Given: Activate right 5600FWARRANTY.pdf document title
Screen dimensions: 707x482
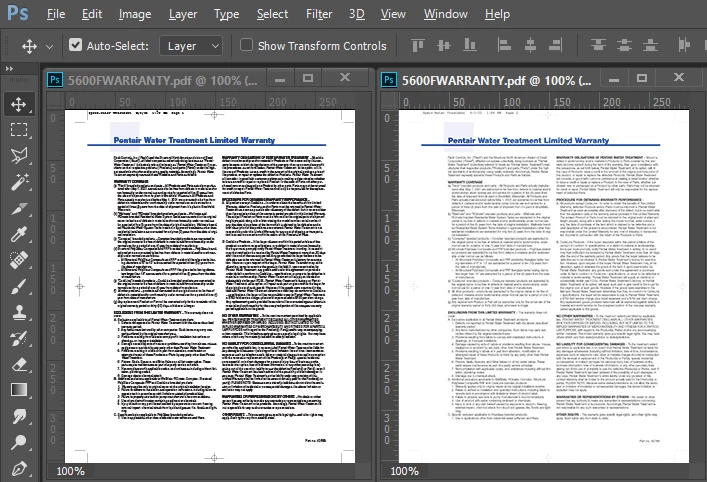Looking at the screenshot, I should (496, 81).
